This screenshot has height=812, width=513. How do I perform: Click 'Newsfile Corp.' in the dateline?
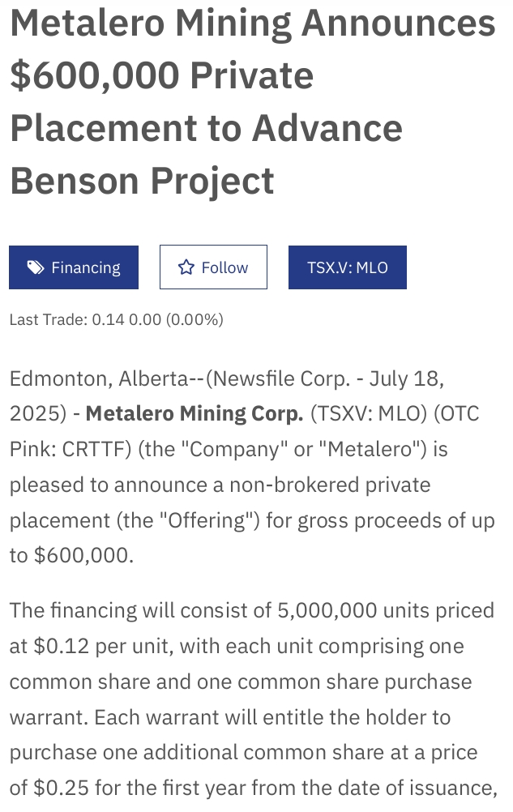[x=281, y=379]
